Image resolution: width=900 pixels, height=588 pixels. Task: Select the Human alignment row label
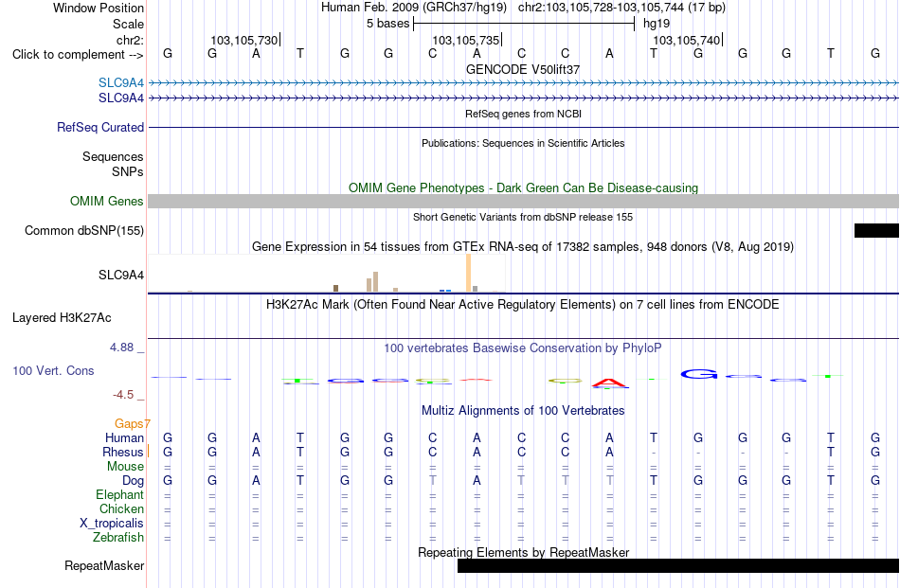pyautogui.click(x=124, y=438)
